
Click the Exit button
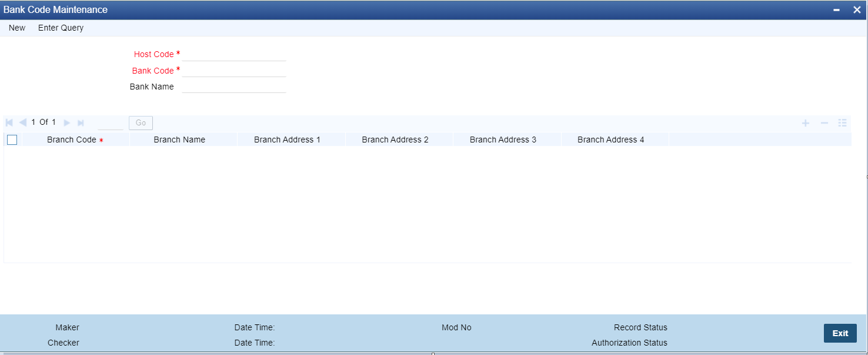pyautogui.click(x=840, y=333)
